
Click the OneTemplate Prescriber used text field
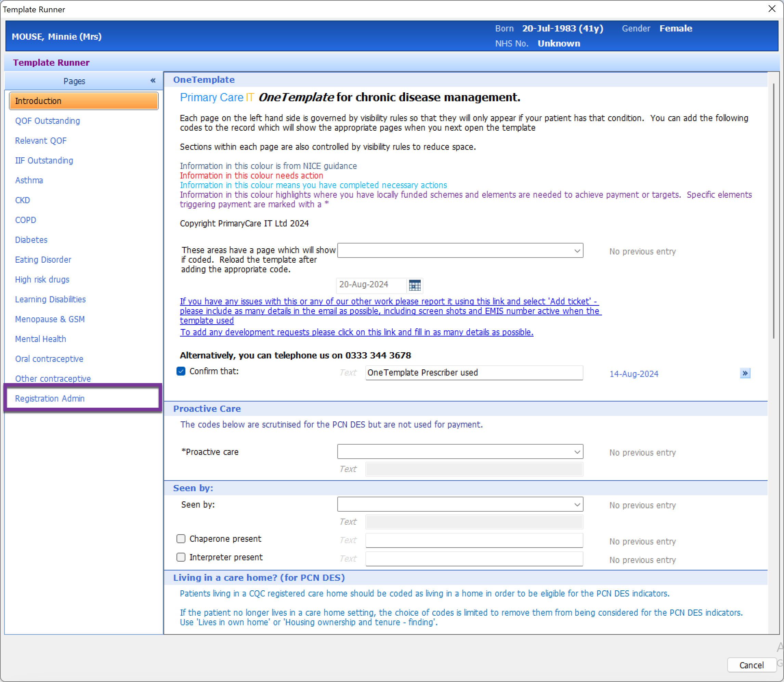point(474,372)
